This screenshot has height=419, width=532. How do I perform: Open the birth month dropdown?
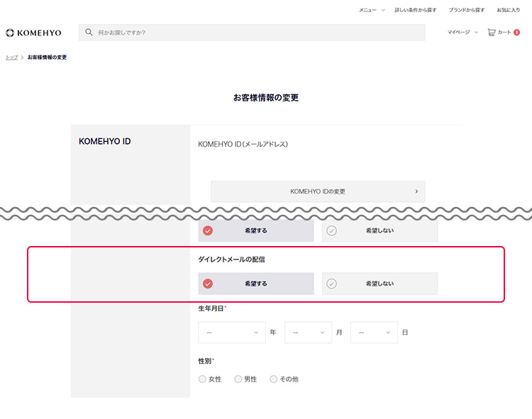tap(308, 333)
